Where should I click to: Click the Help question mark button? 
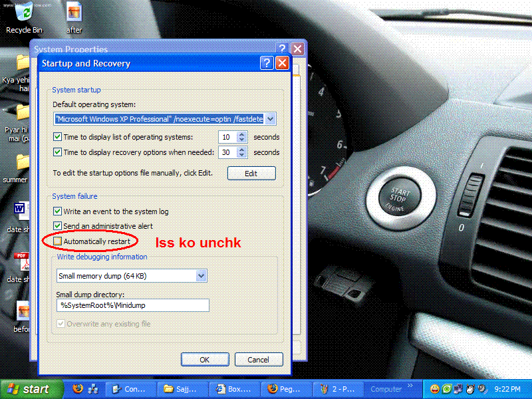coord(266,63)
